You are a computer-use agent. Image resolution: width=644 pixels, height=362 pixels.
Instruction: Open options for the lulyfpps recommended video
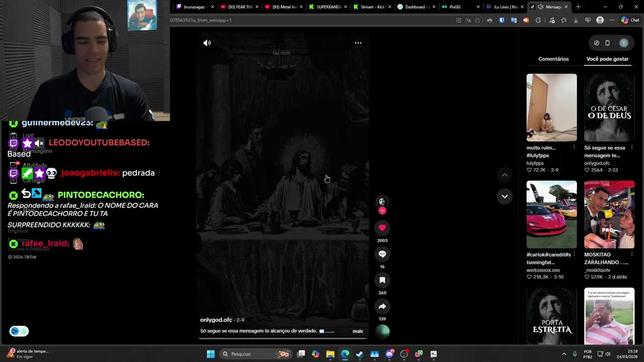click(x=574, y=147)
